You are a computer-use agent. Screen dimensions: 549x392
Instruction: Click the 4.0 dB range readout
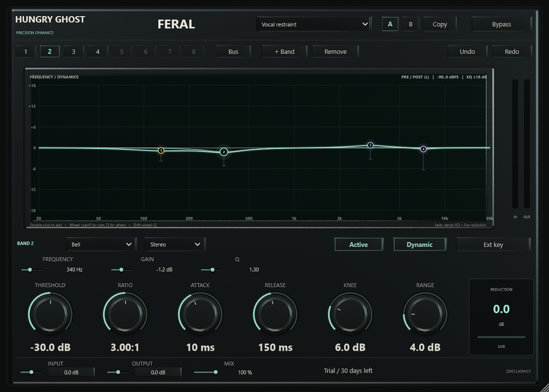425,347
